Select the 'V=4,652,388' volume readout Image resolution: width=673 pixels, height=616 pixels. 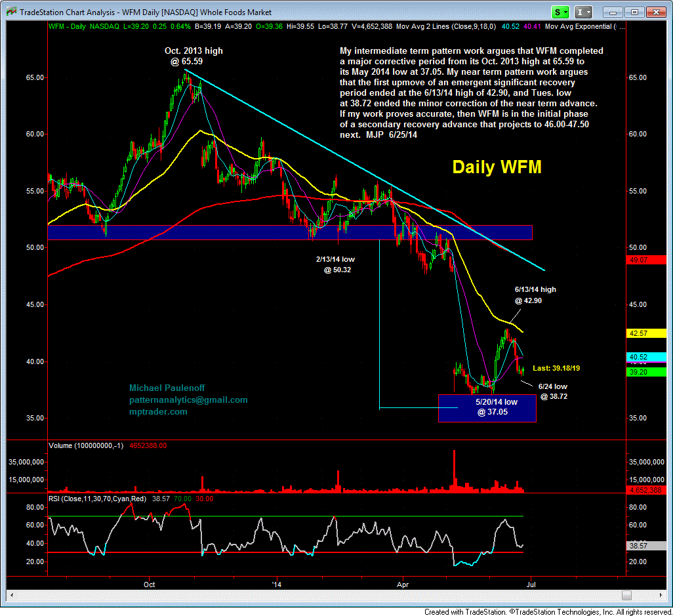click(372, 27)
